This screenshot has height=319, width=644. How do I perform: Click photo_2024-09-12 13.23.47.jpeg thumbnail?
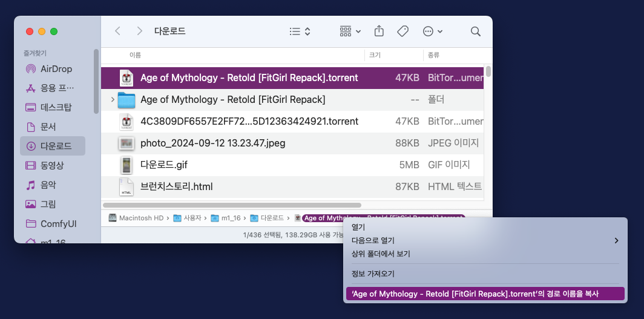126,143
